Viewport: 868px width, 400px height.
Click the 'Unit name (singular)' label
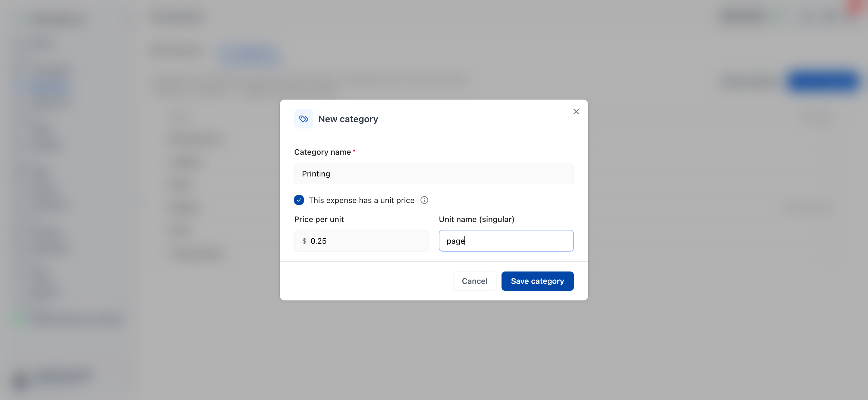[x=476, y=219]
